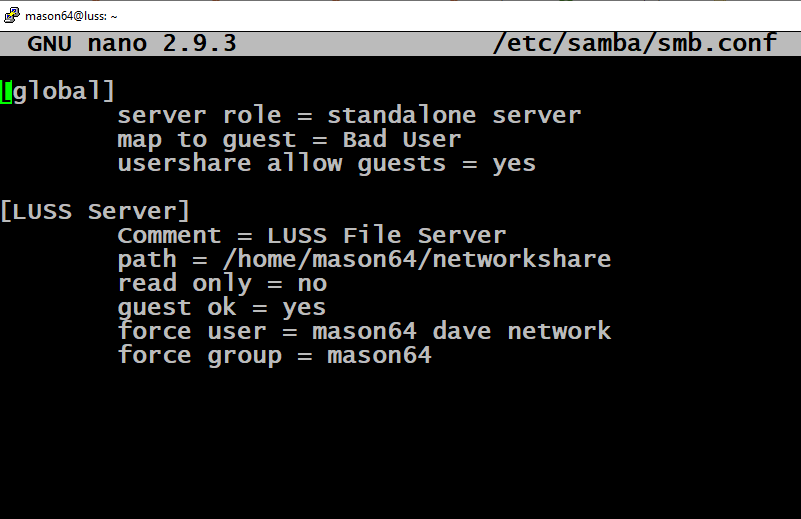Screen dimensions: 801x519
Task: Click the 'force group' setting name
Action: (200, 356)
